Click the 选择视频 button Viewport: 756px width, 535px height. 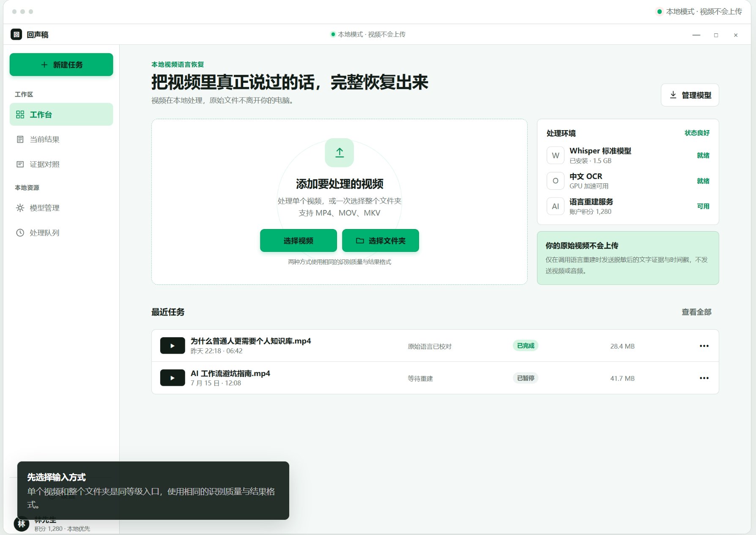pos(299,240)
